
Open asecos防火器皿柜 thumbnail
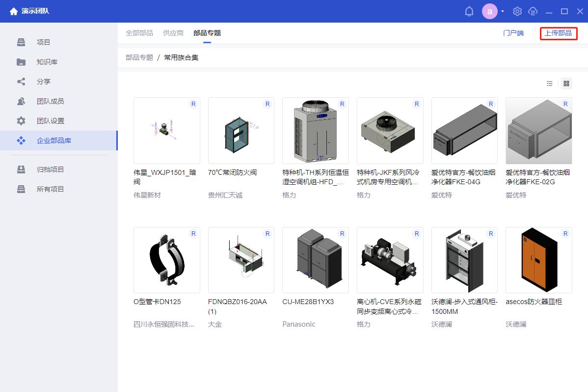[x=539, y=260]
